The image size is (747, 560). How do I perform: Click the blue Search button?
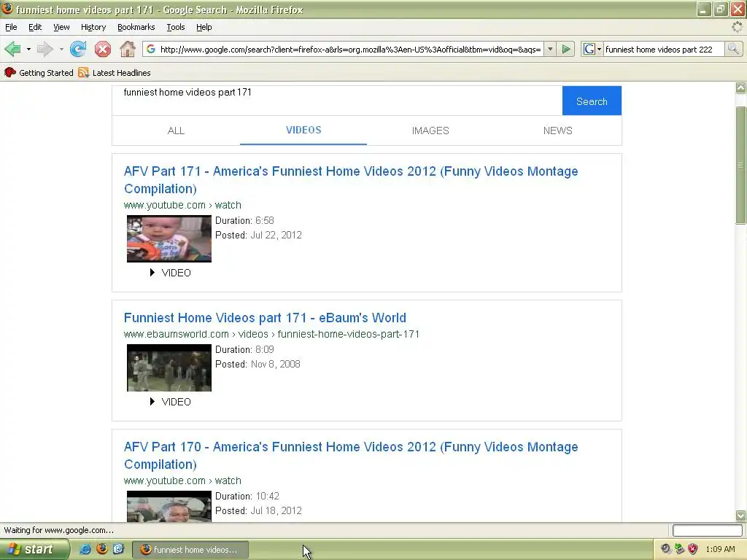coord(592,101)
